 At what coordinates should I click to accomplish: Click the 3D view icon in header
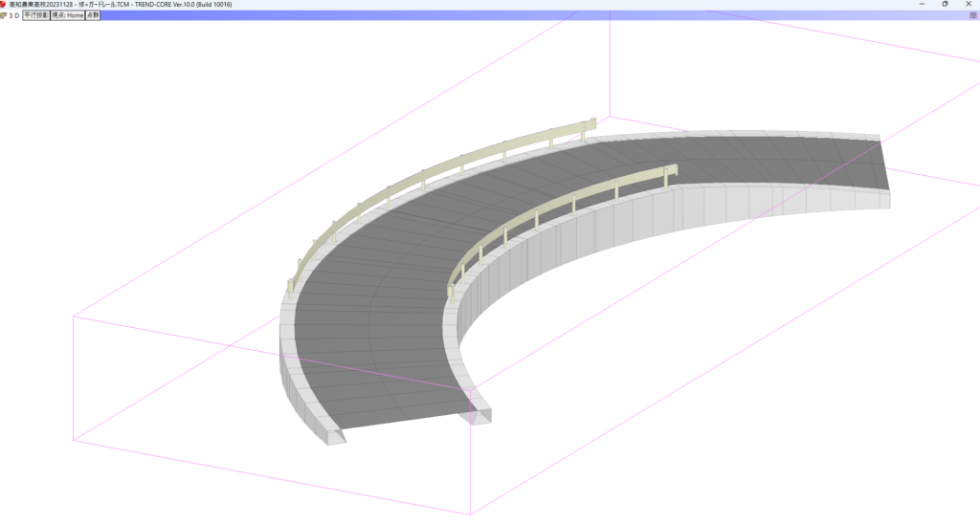coord(4,15)
